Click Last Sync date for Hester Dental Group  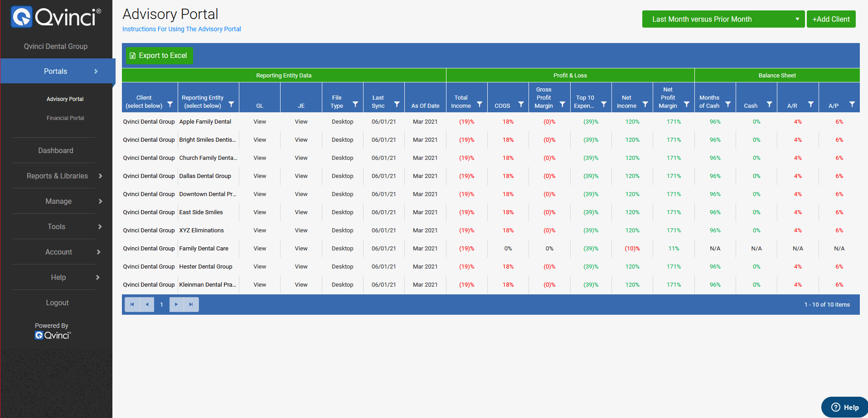[383, 266]
